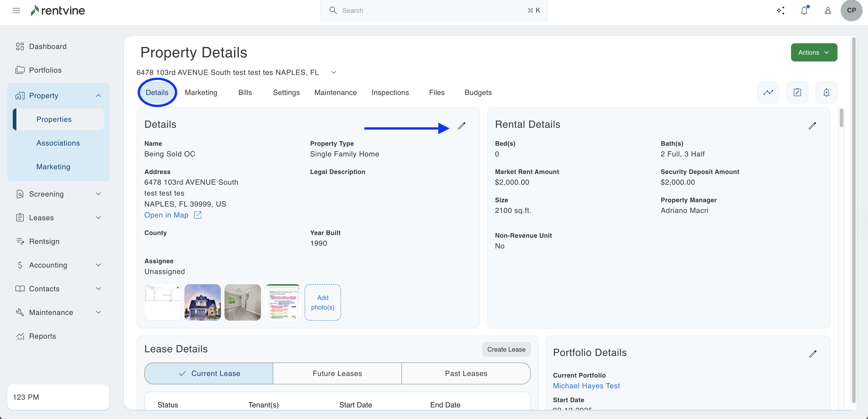Screen dimensions: 868x419
Task: Open the Inspections tab
Action: click(390, 92)
